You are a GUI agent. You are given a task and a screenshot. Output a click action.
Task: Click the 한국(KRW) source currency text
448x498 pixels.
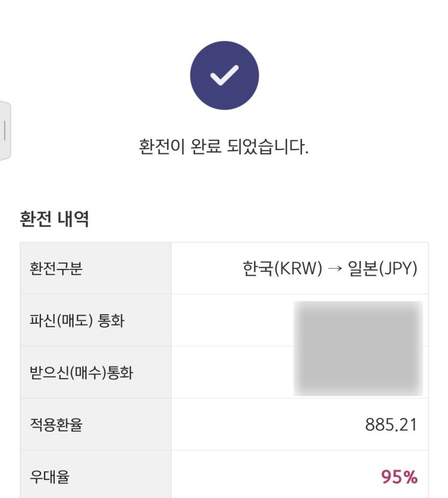(x=282, y=269)
